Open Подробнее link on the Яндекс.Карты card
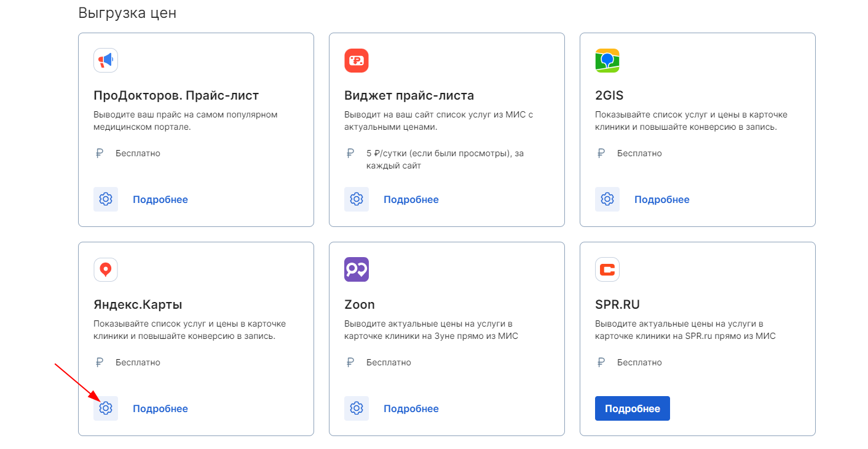 pyautogui.click(x=160, y=408)
